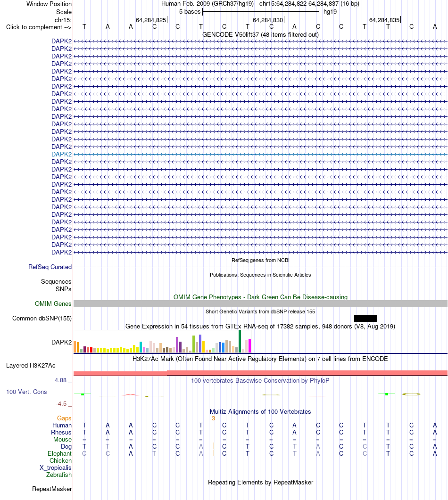Select the Layered H3K27Ac track label
Image resolution: width=448 pixels, height=500 pixels.
click(x=31, y=365)
